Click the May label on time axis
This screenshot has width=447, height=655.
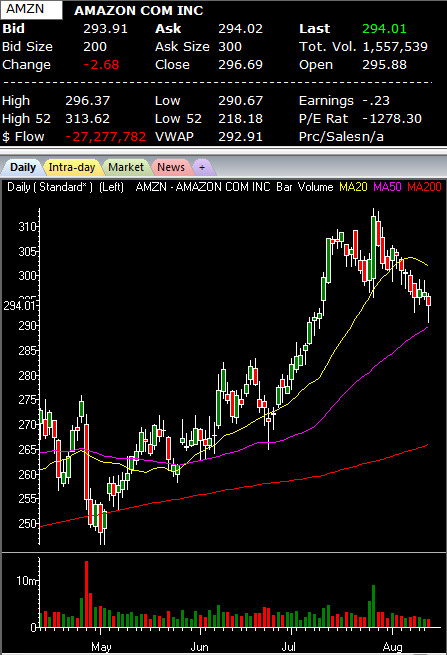[x=101, y=647]
